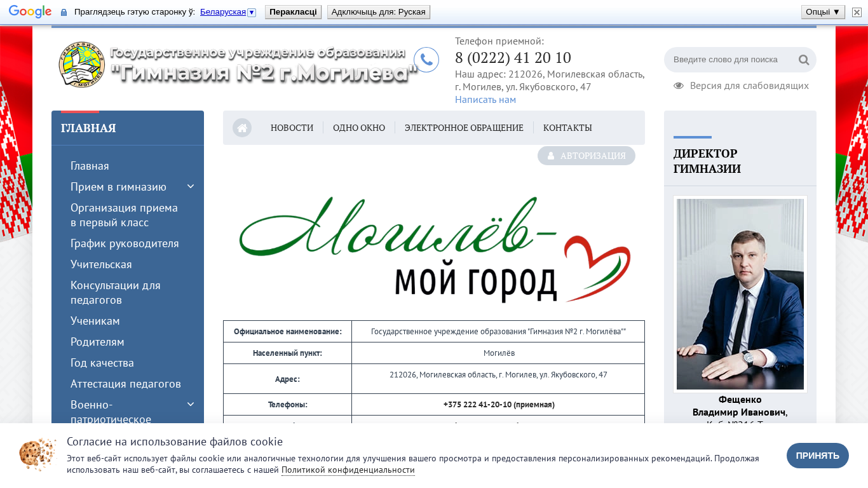Click the address cell with ул. Якубовского, 47
868x488 pixels.
498,378
